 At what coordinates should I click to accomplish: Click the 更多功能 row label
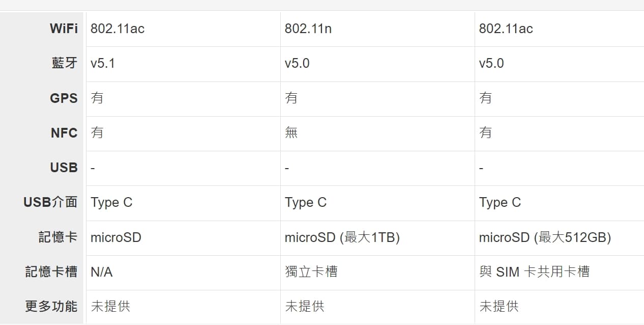pos(51,306)
